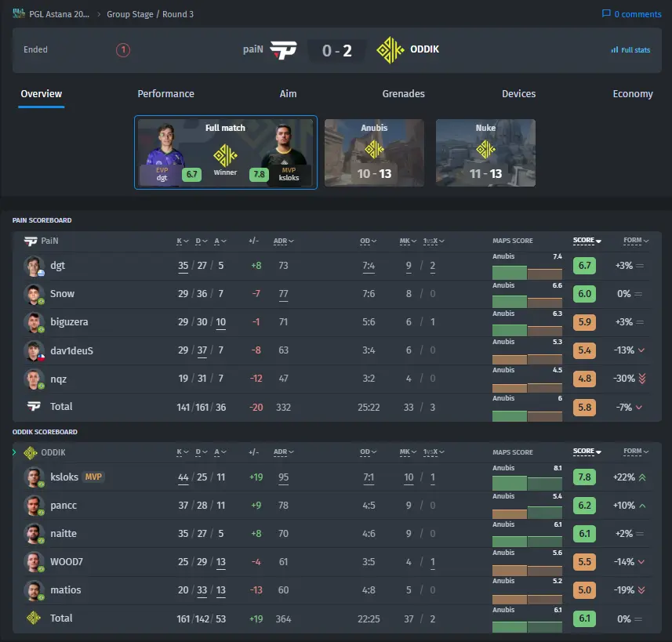Click WOOD7's -14% form value
The width and height of the screenshot is (672, 642).
click(624, 562)
